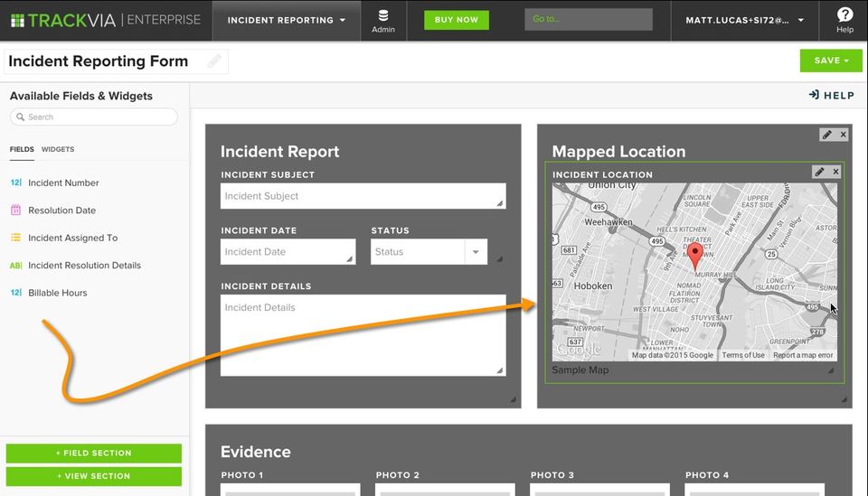Click Incident Date resize handle
Screen dimensions: 868x496
click(350, 258)
